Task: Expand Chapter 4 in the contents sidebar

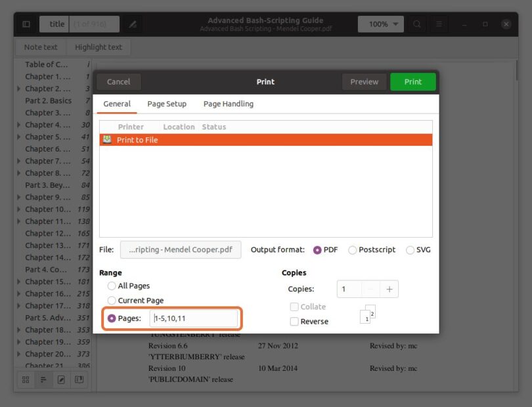Action: [18, 125]
